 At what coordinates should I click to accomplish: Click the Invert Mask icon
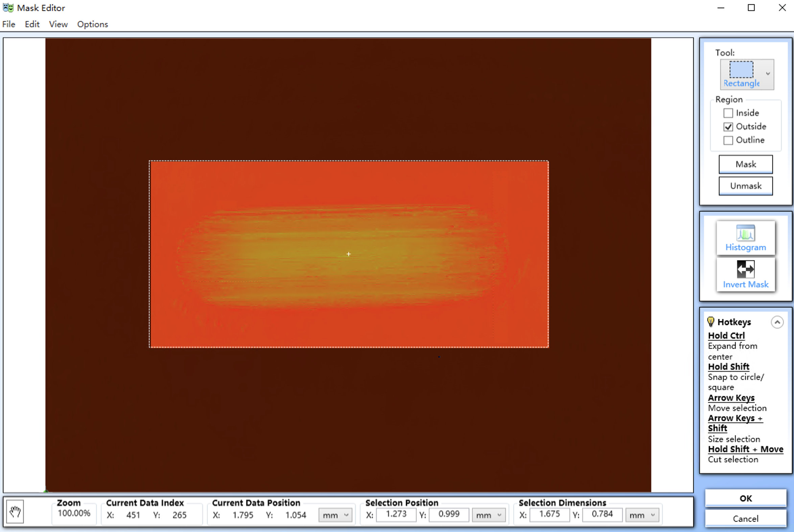pos(745,270)
